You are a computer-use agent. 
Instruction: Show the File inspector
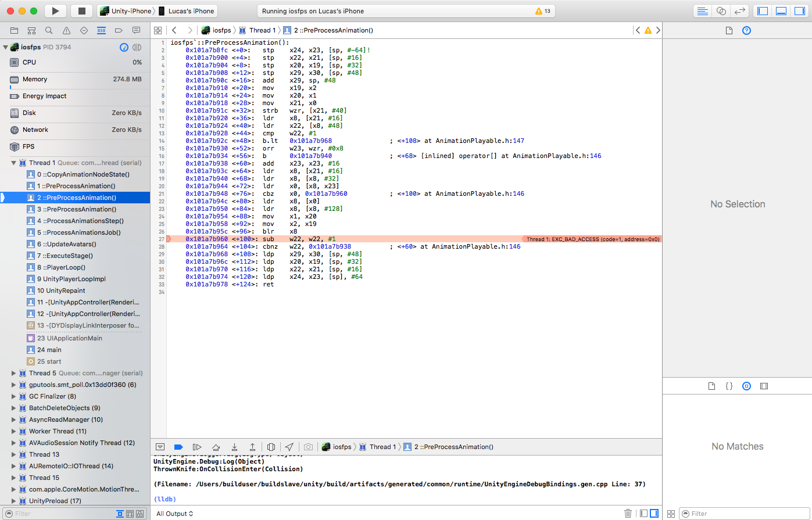pos(729,30)
